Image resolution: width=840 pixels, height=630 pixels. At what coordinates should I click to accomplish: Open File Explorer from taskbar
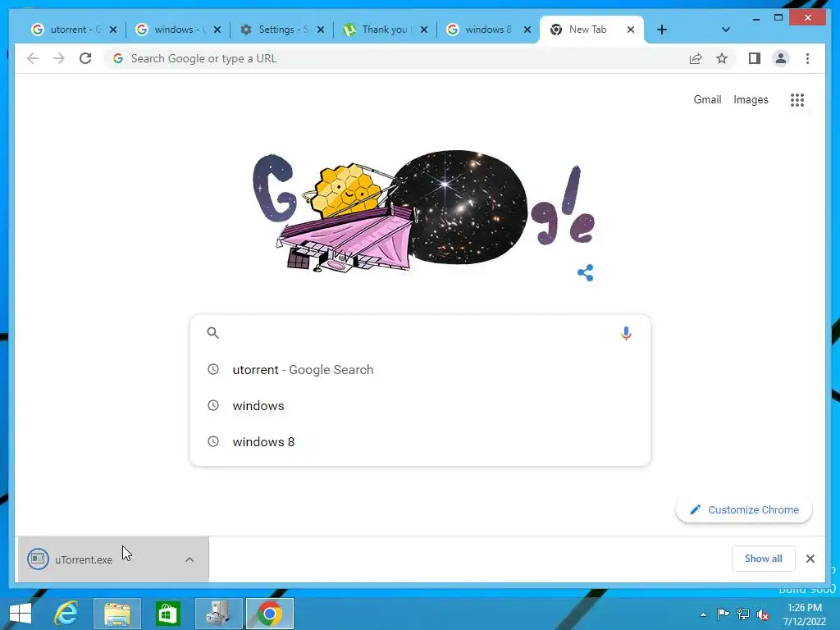117,614
